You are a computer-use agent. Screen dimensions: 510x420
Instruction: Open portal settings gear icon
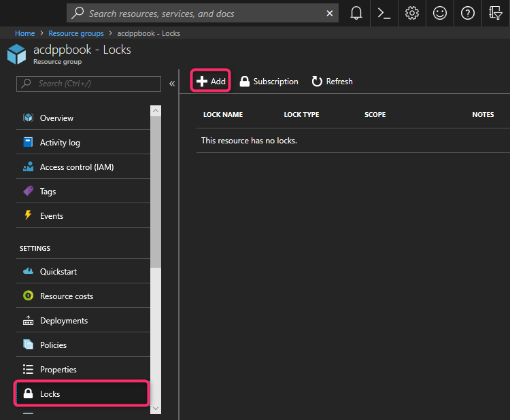coord(411,13)
